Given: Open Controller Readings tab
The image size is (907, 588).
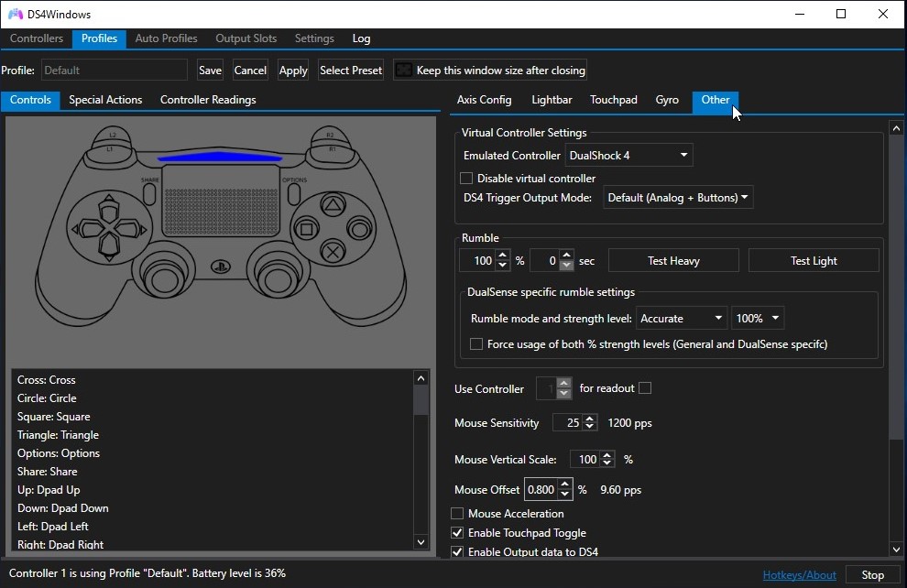Looking at the screenshot, I should point(208,100).
